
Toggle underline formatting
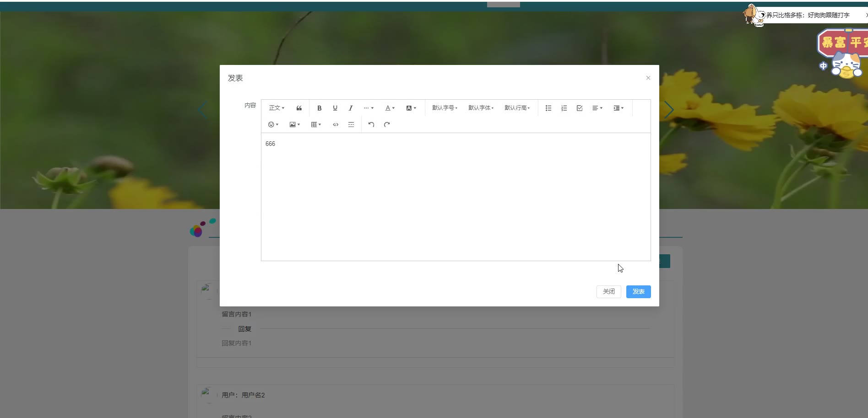pyautogui.click(x=335, y=108)
